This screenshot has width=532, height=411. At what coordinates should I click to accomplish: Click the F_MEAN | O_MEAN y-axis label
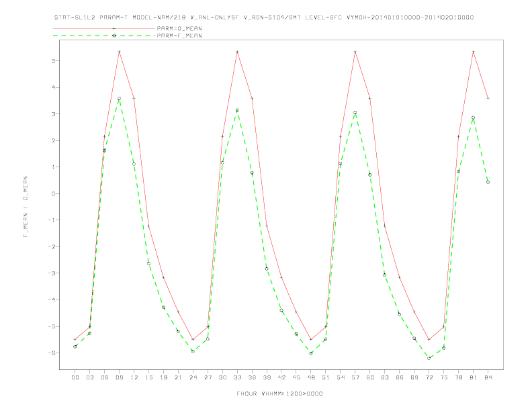pos(26,207)
